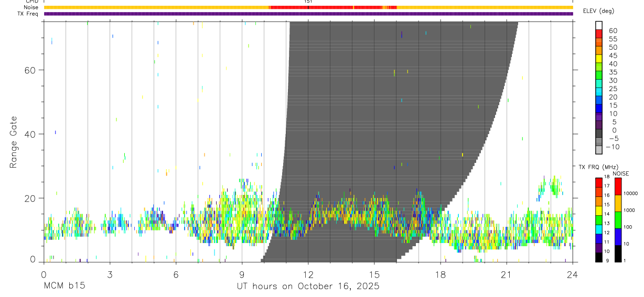Click the UT hours on October 16, 2025 title

pyautogui.click(x=308, y=287)
